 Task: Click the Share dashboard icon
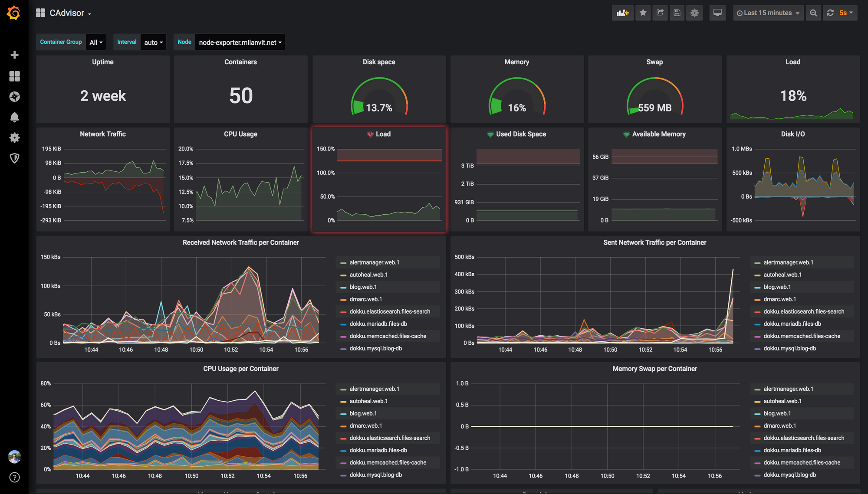point(661,12)
